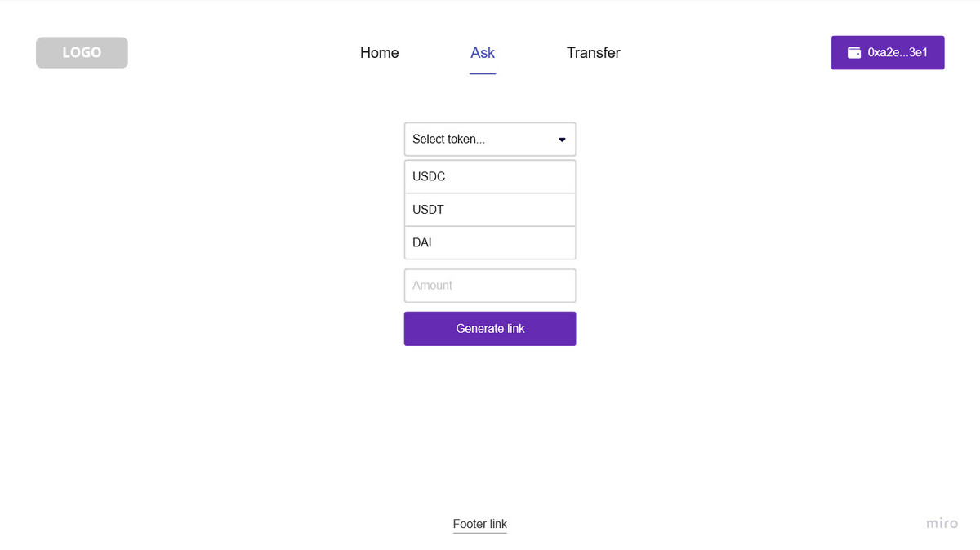Screen dimensions: 980x550
Task: Open the Select token dropdown
Action: [x=490, y=140]
